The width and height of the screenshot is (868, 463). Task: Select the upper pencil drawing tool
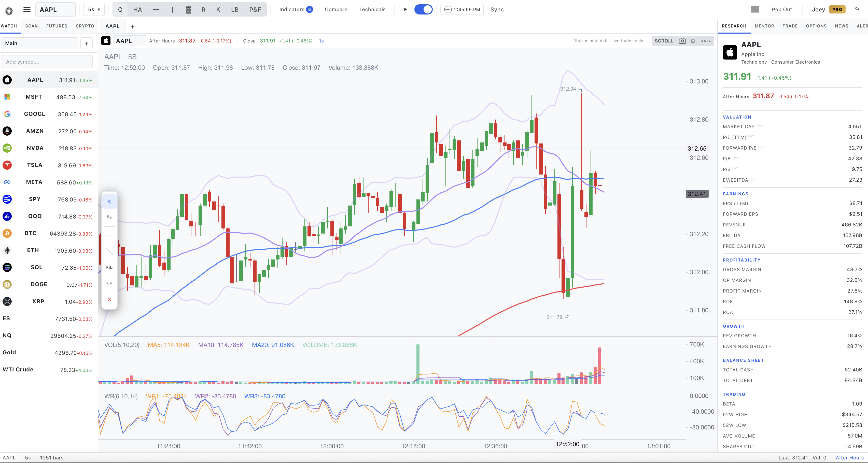point(109,218)
